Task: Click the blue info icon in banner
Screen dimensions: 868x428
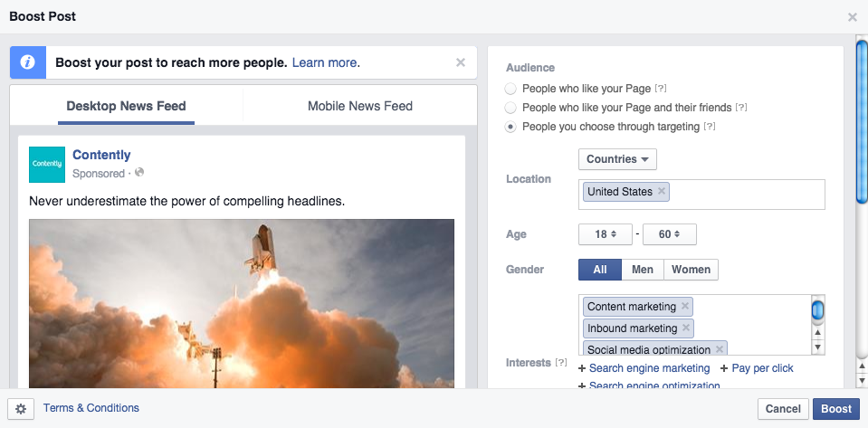Action: [27, 63]
